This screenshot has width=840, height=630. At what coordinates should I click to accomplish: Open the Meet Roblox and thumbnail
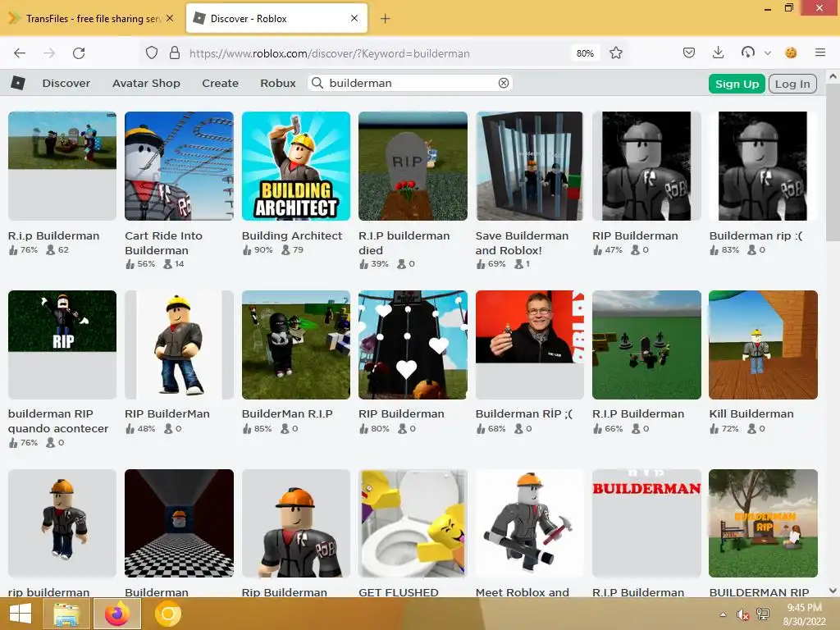(529, 523)
